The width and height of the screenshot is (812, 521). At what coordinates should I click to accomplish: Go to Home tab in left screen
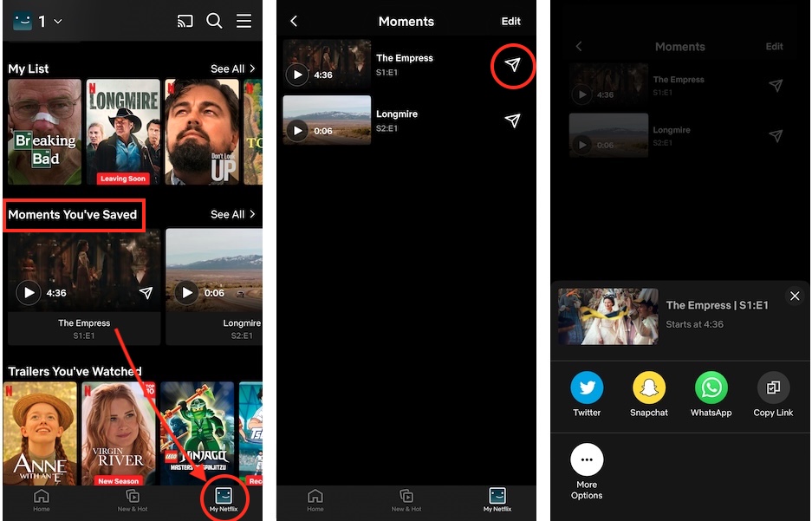[42, 500]
